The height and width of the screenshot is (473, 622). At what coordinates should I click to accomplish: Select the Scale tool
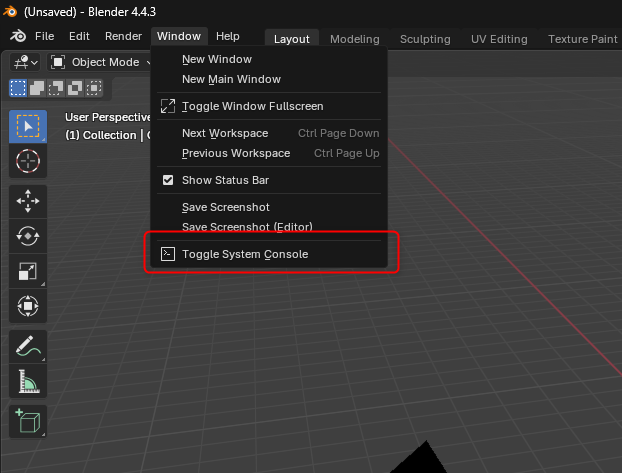28,271
